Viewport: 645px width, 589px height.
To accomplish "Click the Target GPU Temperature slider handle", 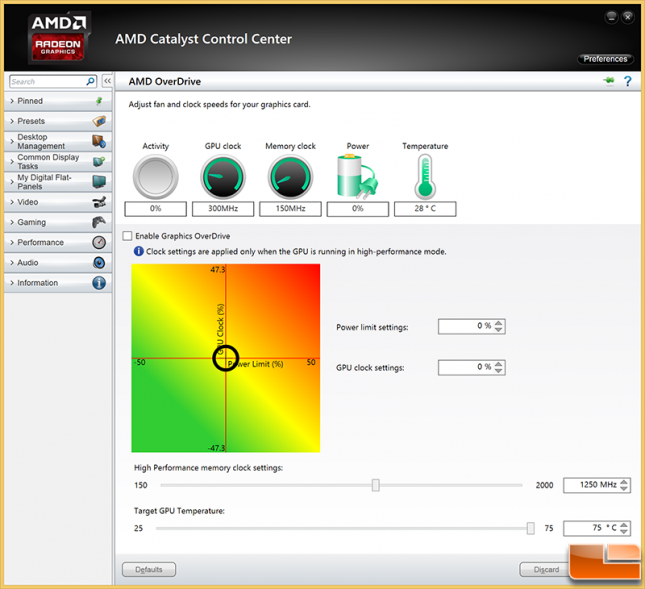I will pyautogui.click(x=531, y=528).
